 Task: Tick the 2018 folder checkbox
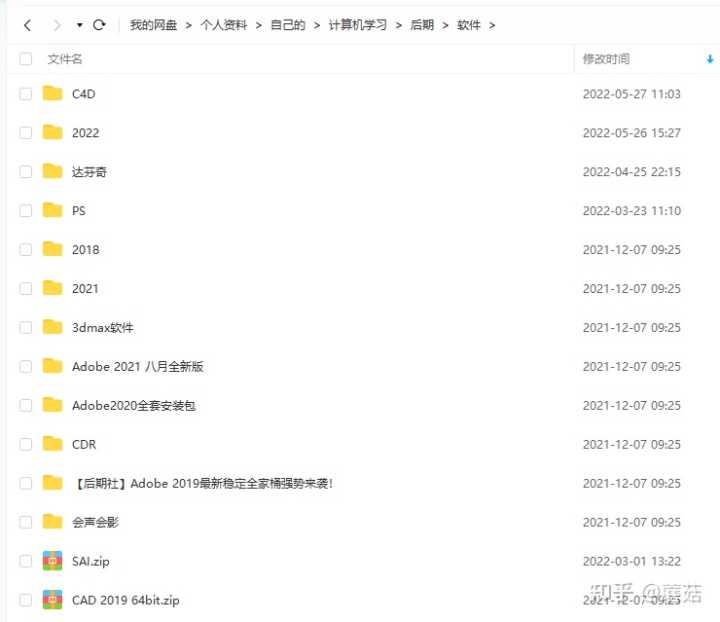[26, 250]
